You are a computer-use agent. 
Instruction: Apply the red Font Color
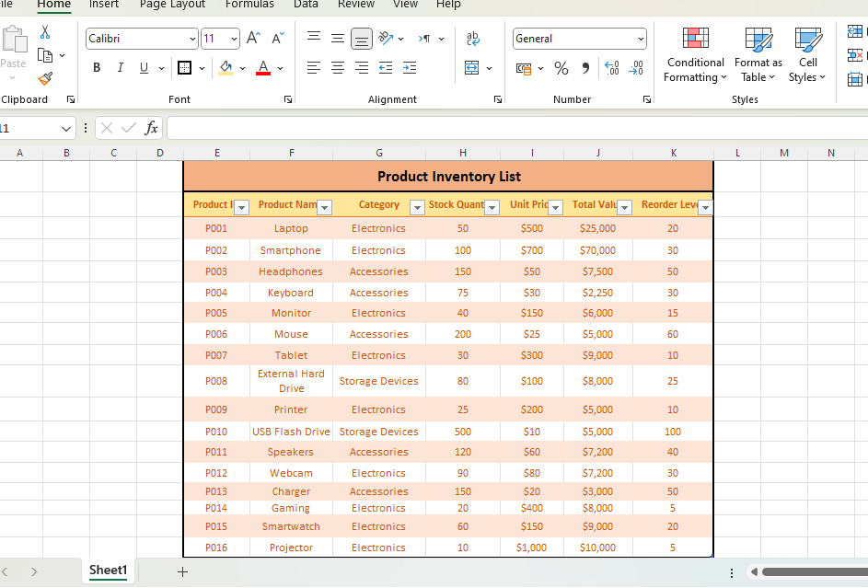[263, 68]
